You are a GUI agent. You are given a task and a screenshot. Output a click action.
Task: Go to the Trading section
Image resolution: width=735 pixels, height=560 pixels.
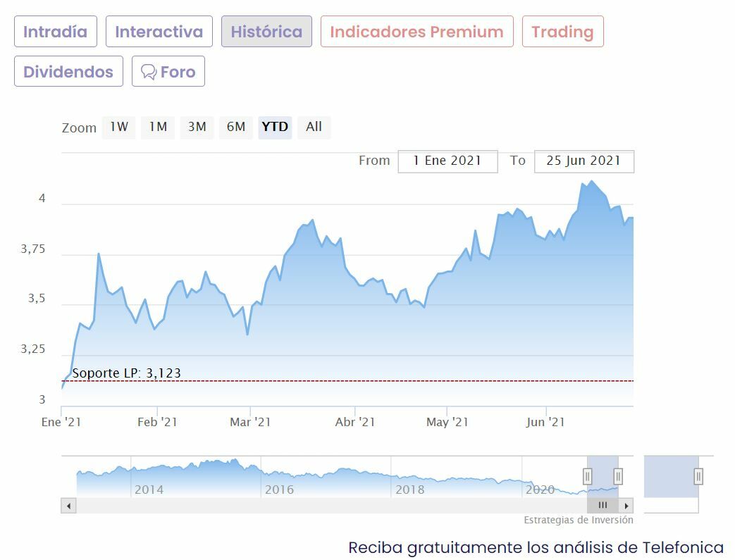tap(562, 32)
